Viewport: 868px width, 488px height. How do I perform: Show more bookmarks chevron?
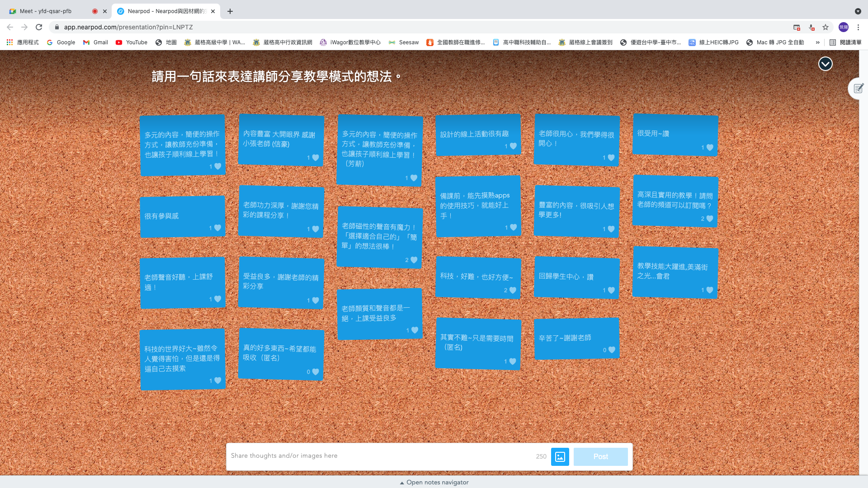click(817, 42)
